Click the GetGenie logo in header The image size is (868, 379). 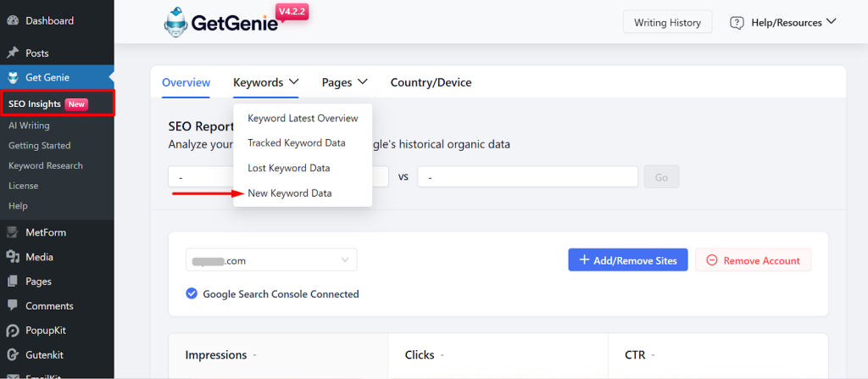(221, 22)
